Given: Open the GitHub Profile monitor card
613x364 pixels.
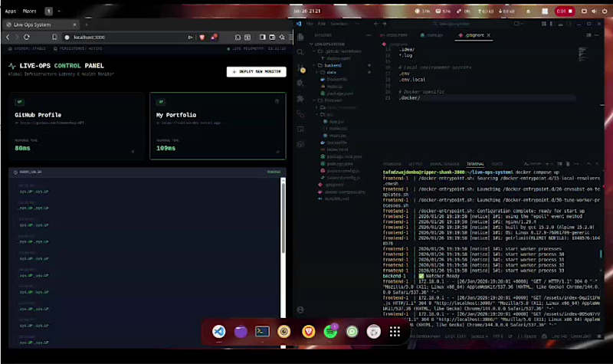Looking at the screenshot, I should coord(77,126).
